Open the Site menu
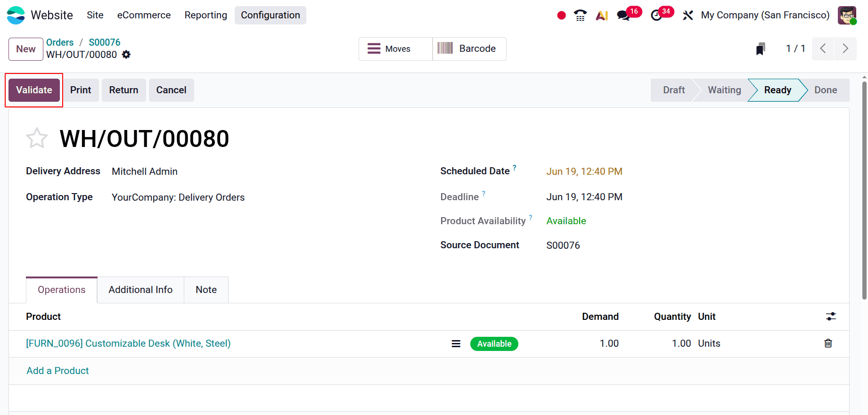The image size is (868, 415). tap(95, 15)
